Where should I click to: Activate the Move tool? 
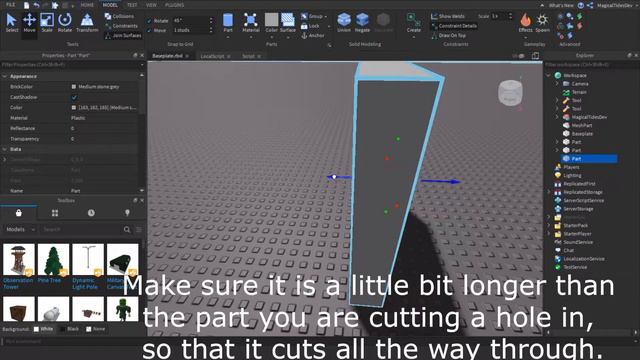[29, 23]
